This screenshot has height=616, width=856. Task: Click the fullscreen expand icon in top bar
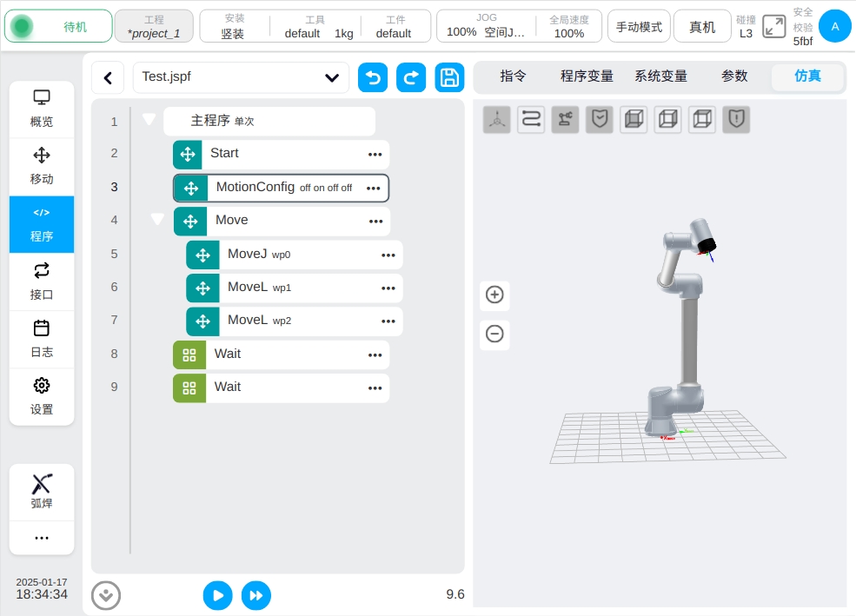pos(773,26)
